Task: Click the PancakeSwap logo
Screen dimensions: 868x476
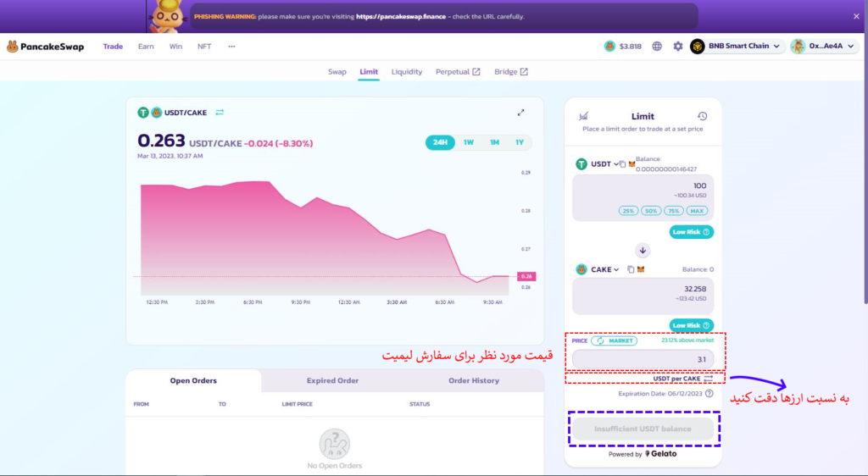Action: [x=46, y=47]
